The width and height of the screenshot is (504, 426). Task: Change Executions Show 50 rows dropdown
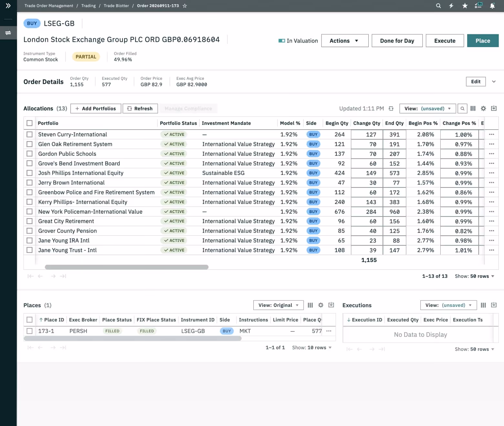pos(475,349)
